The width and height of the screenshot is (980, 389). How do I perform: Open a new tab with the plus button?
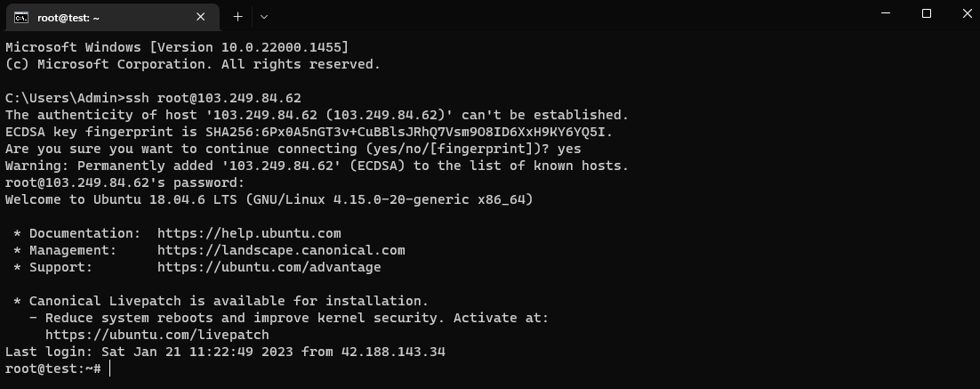(x=237, y=16)
